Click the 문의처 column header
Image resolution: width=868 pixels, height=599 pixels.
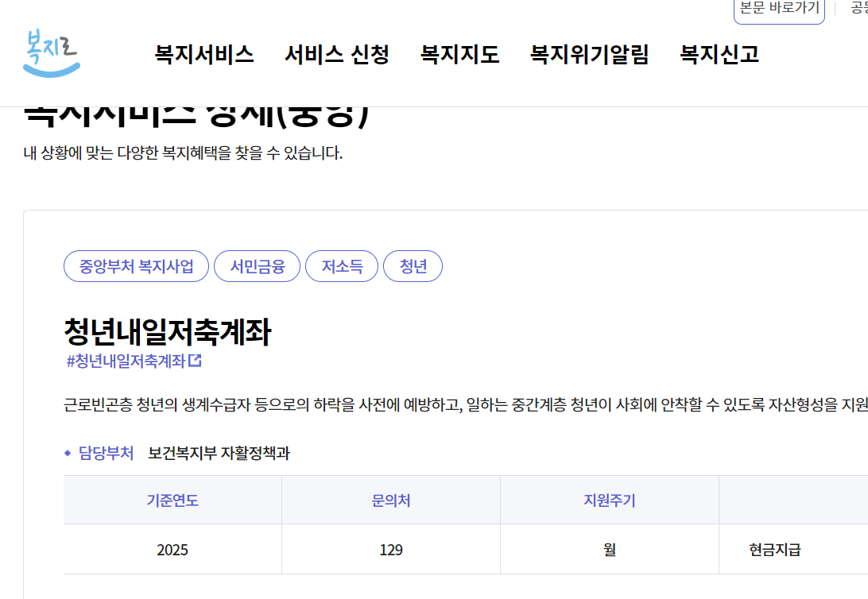(391, 500)
